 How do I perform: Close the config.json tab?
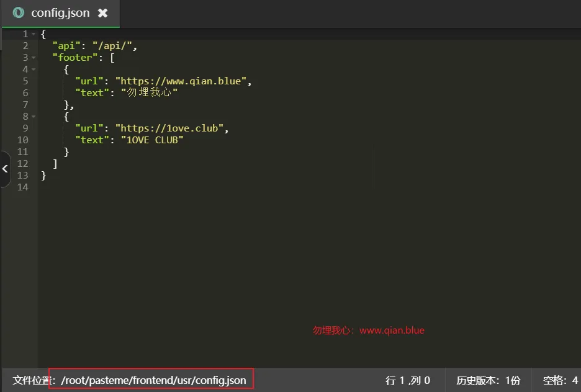102,13
